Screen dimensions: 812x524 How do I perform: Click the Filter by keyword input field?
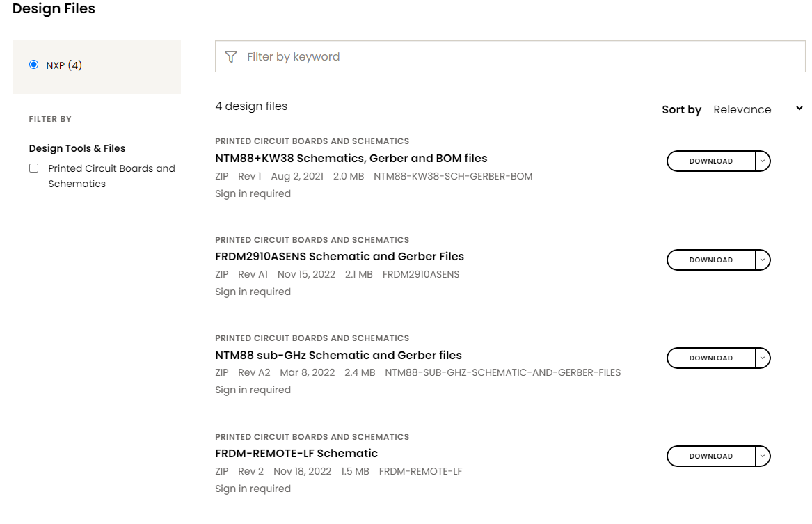522,57
